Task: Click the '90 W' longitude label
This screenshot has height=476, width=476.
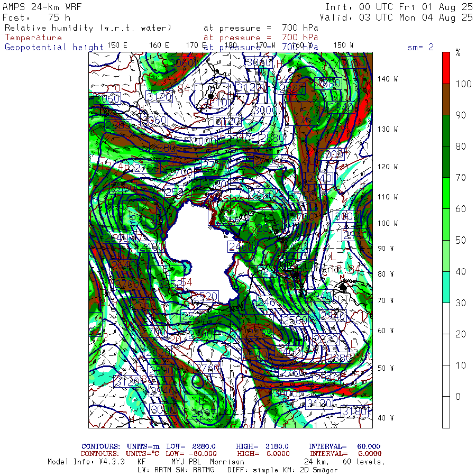Action: click(386, 249)
